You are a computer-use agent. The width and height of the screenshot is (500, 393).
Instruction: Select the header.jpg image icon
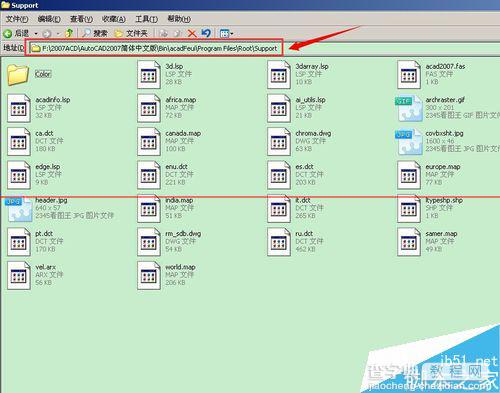click(19, 209)
